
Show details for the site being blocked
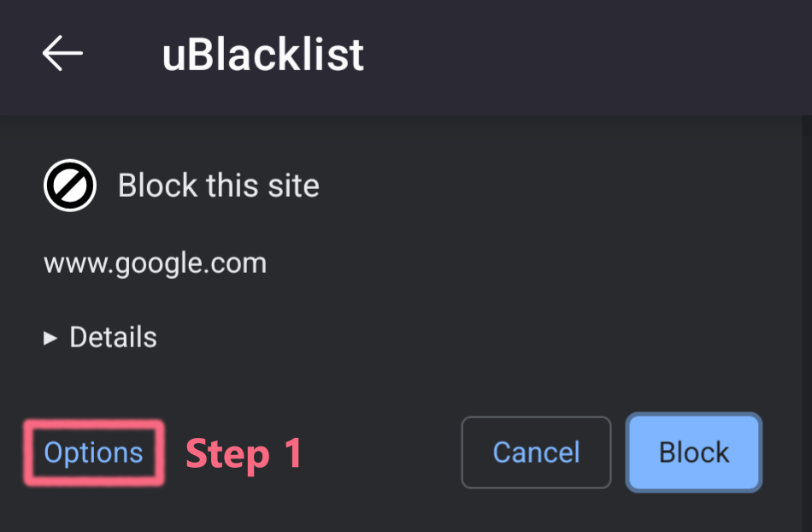click(x=101, y=338)
